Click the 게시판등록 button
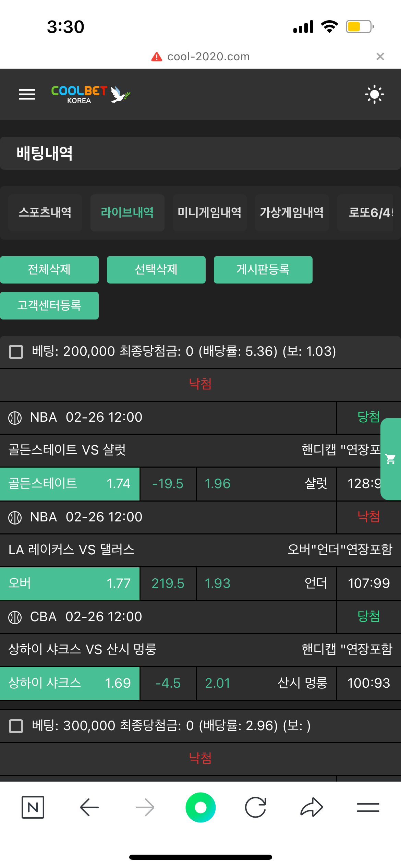 point(263,270)
